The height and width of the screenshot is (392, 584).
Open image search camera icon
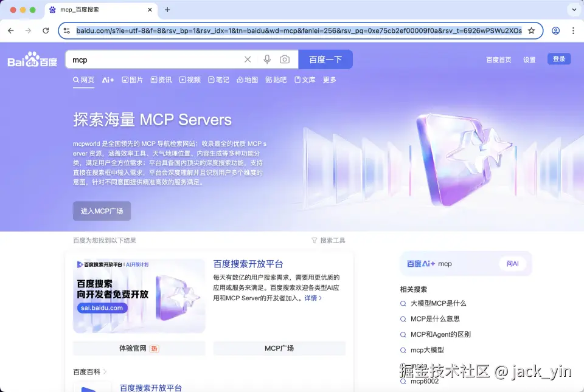[x=285, y=60]
